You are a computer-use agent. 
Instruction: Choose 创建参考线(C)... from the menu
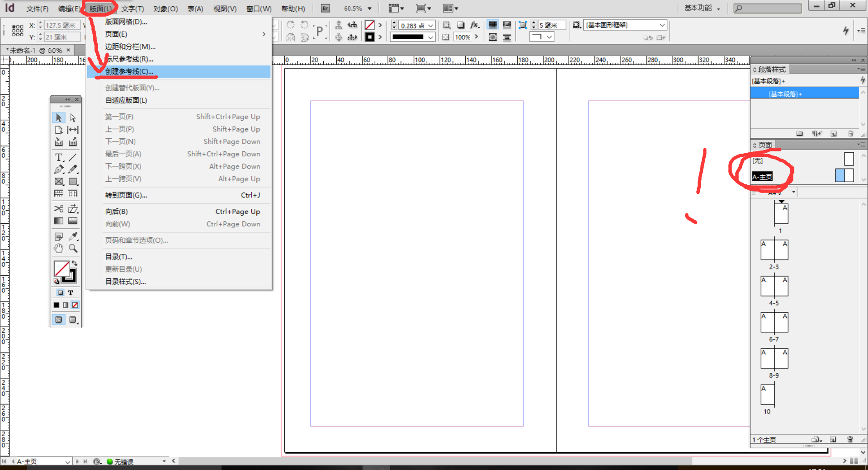point(179,71)
